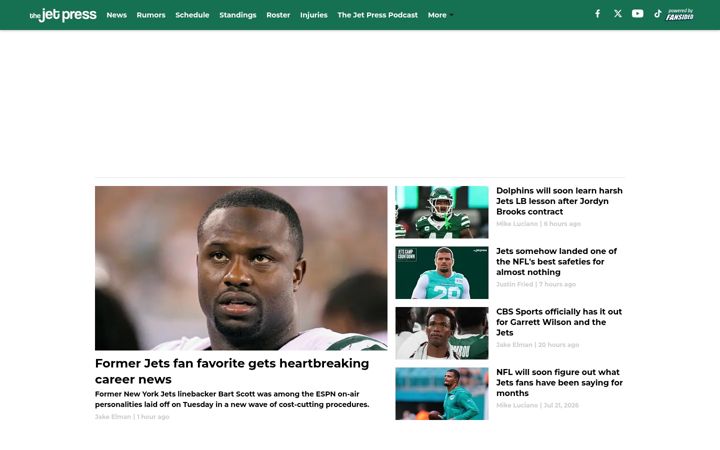Viewport: 720px width, 450px height.
Task: Open thumbnail of player in teal jersey 29
Action: coord(442,273)
